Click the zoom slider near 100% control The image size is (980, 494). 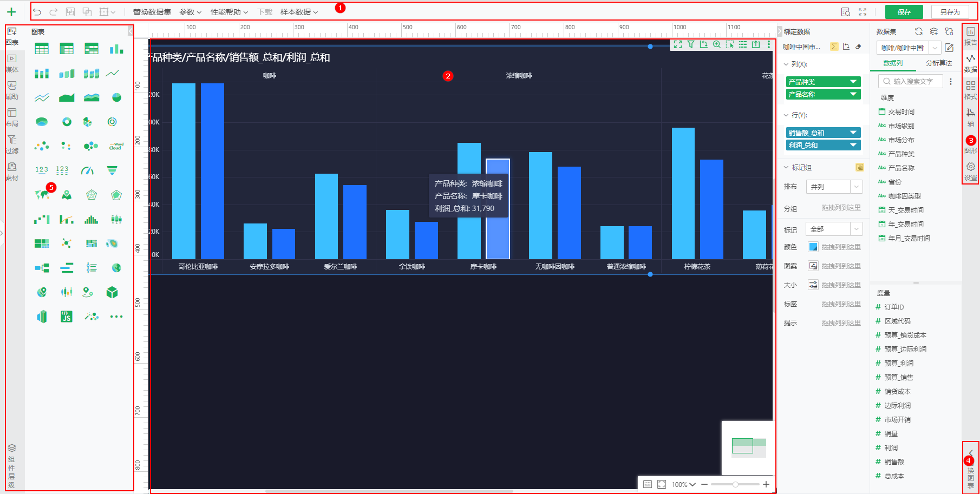(x=735, y=484)
